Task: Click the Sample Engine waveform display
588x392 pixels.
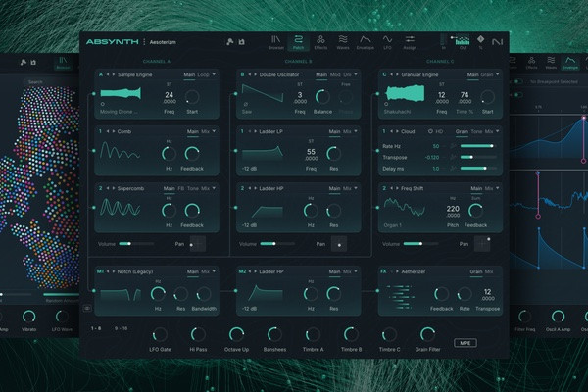Action: point(121,93)
